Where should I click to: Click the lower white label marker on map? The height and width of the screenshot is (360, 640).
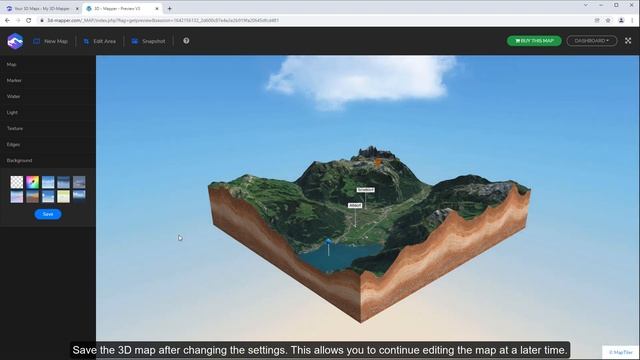pos(355,205)
